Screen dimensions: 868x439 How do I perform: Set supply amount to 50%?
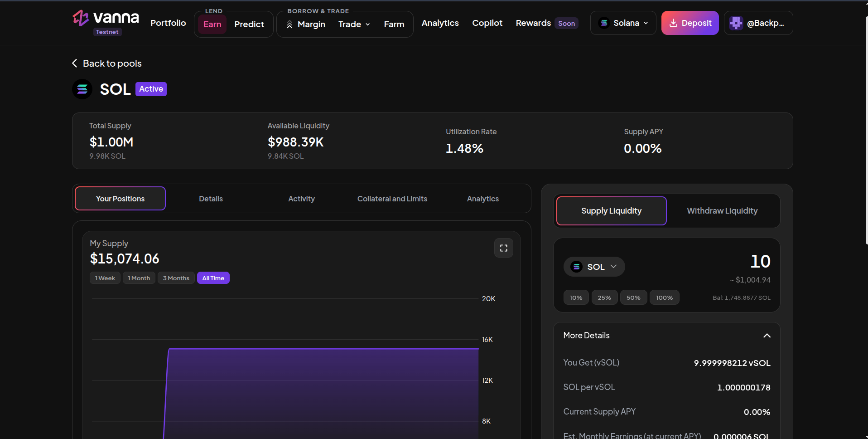click(x=633, y=298)
